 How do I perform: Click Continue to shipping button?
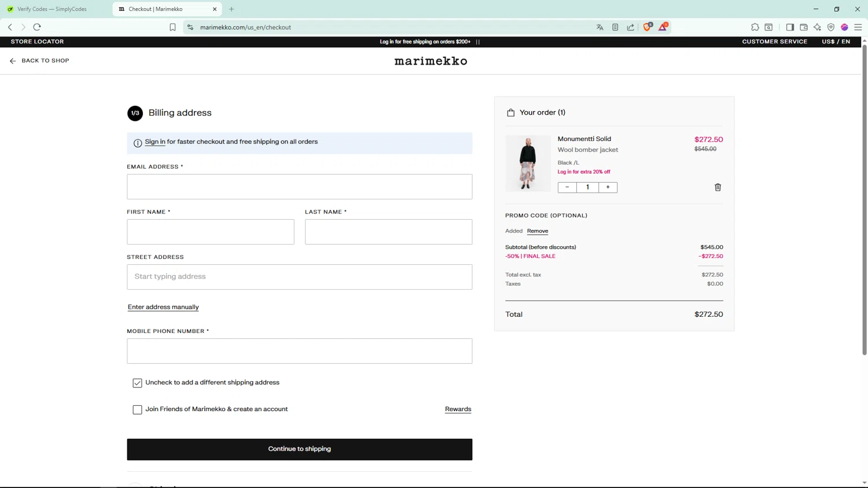[299, 449]
